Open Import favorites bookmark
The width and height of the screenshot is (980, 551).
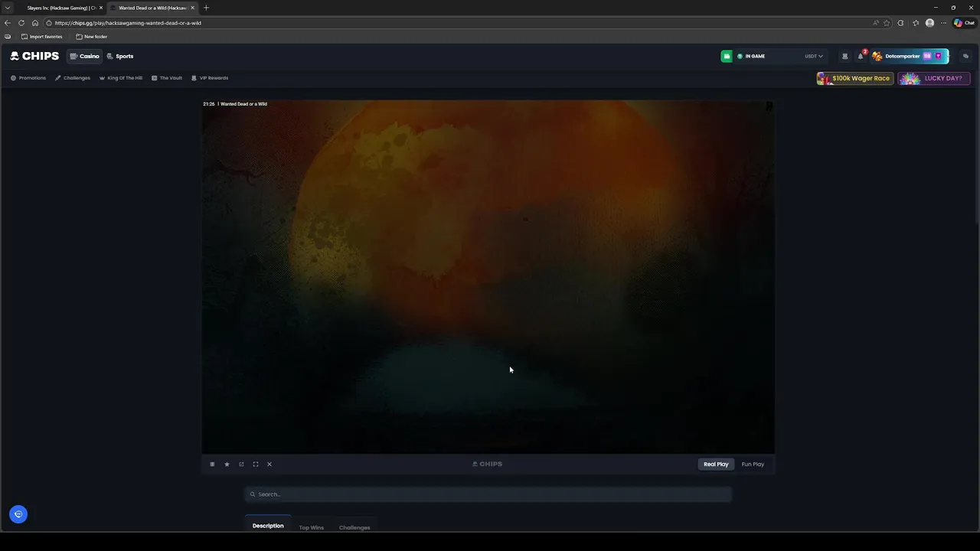click(41, 37)
